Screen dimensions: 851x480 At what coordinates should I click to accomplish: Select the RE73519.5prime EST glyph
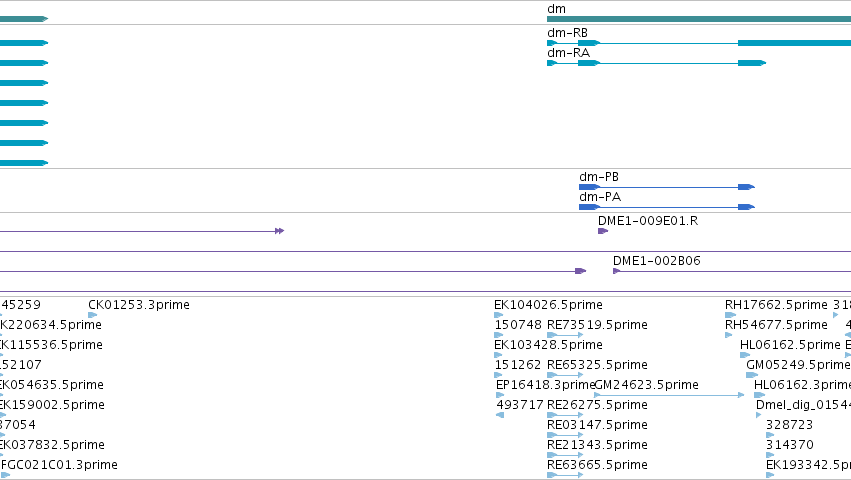[x=565, y=335]
